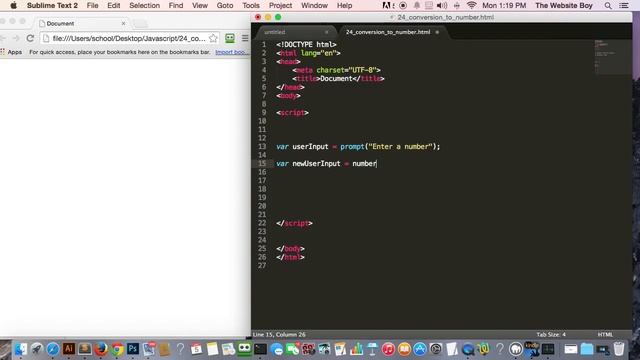Image resolution: width=640 pixels, height=360 pixels.
Task: Open Photo Booth from the dock
Action: point(308,349)
